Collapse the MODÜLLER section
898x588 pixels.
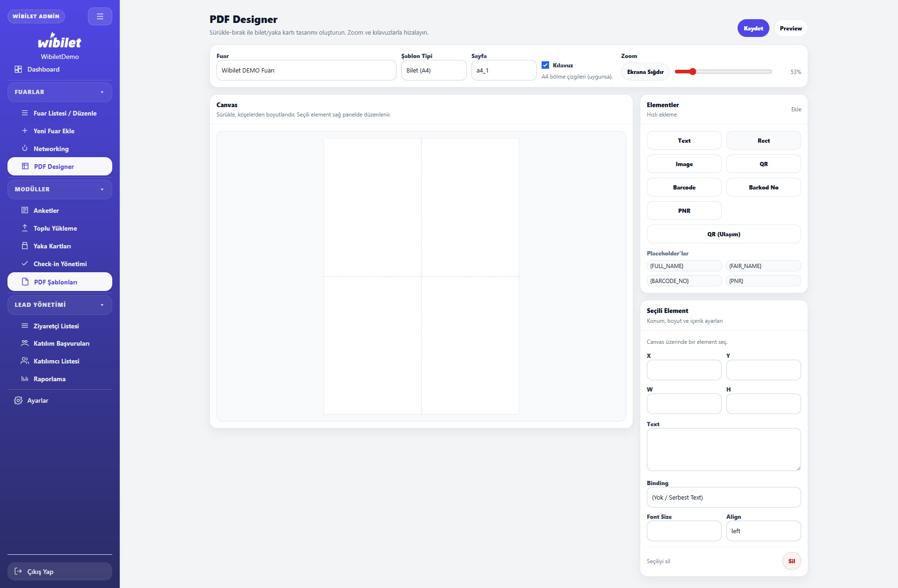tap(102, 189)
